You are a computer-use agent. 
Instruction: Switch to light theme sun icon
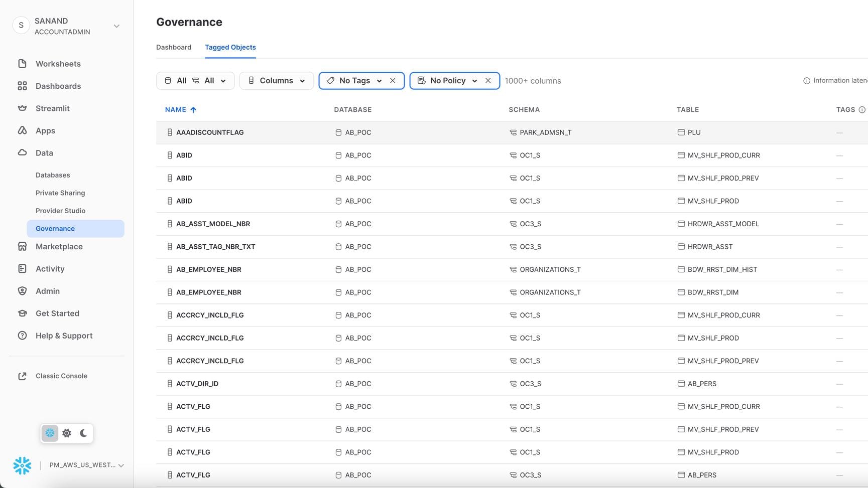click(x=67, y=433)
